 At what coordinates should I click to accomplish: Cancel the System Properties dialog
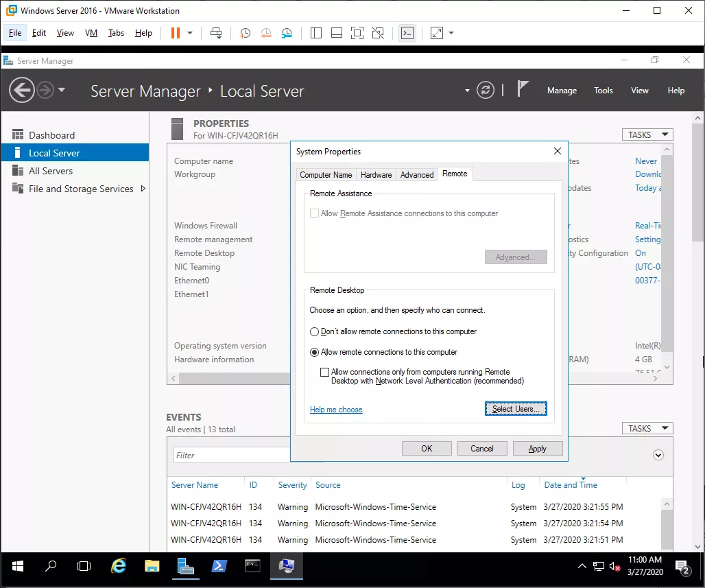[482, 449]
